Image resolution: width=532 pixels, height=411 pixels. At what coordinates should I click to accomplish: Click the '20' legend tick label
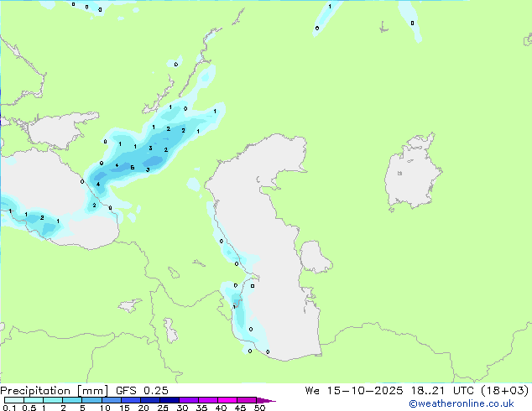[x=143, y=408]
